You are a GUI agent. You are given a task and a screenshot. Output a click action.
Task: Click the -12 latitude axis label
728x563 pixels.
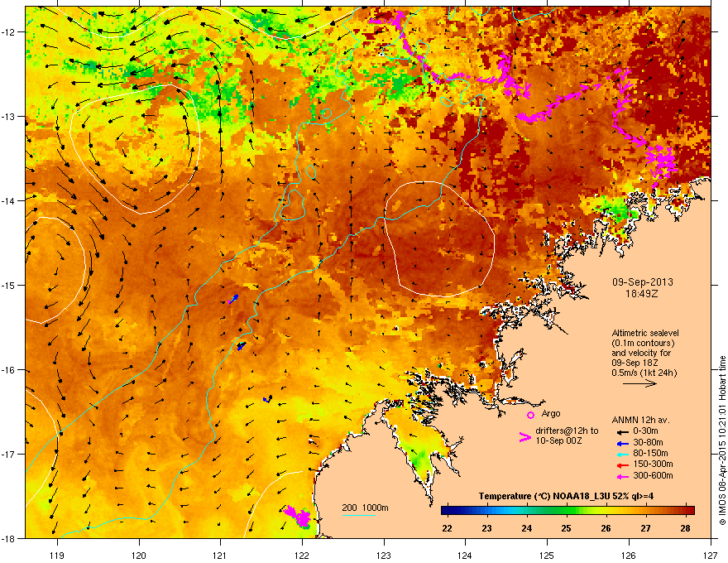pyautogui.click(x=8, y=31)
